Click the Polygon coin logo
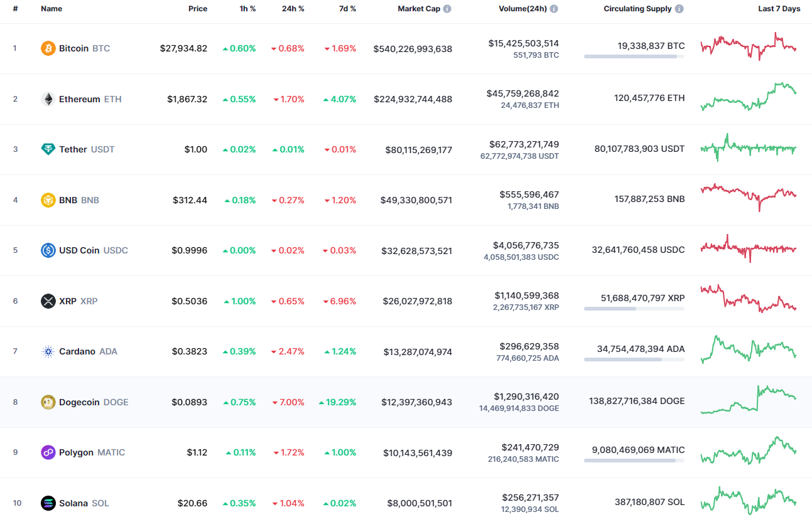 pyautogui.click(x=47, y=452)
